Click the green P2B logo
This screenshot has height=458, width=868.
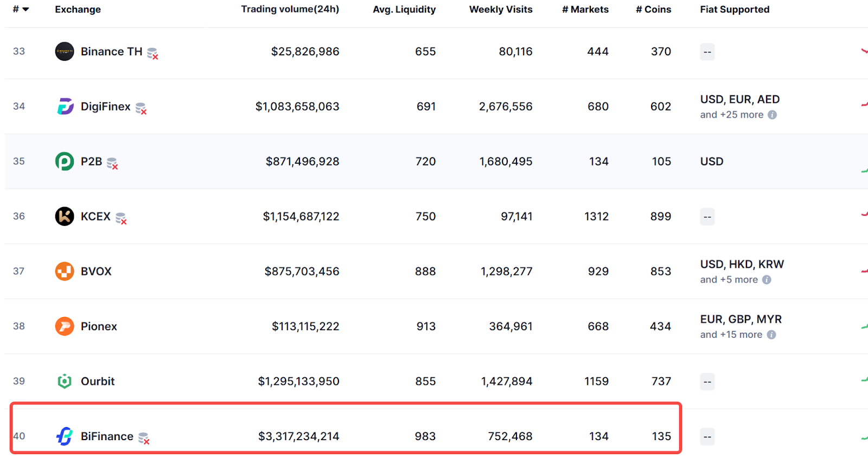point(65,162)
